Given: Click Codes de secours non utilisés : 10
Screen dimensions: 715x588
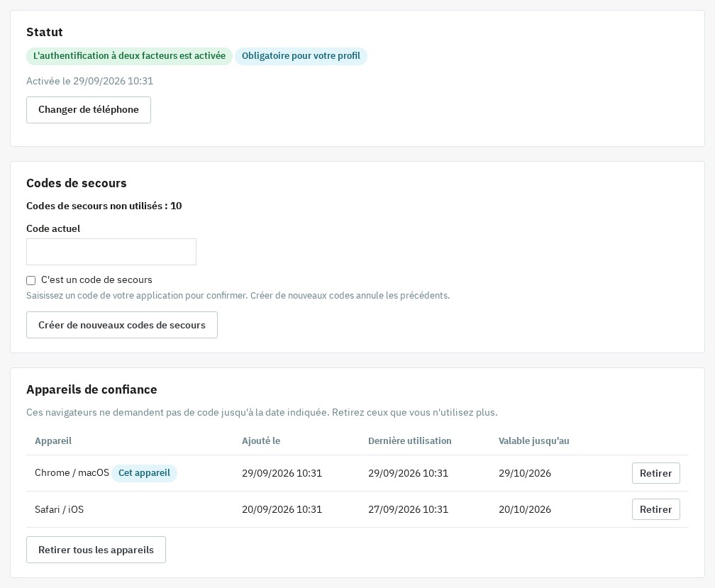Looking at the screenshot, I should point(104,206).
